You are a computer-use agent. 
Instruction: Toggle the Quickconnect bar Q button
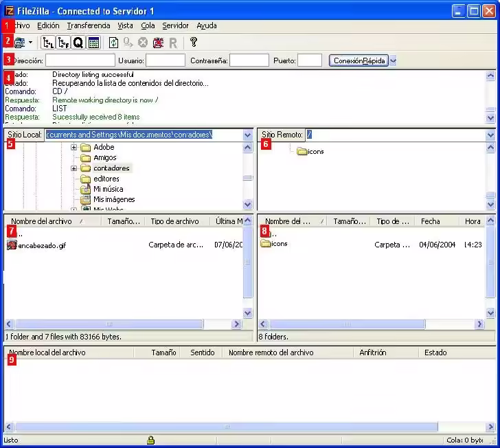pos(78,43)
